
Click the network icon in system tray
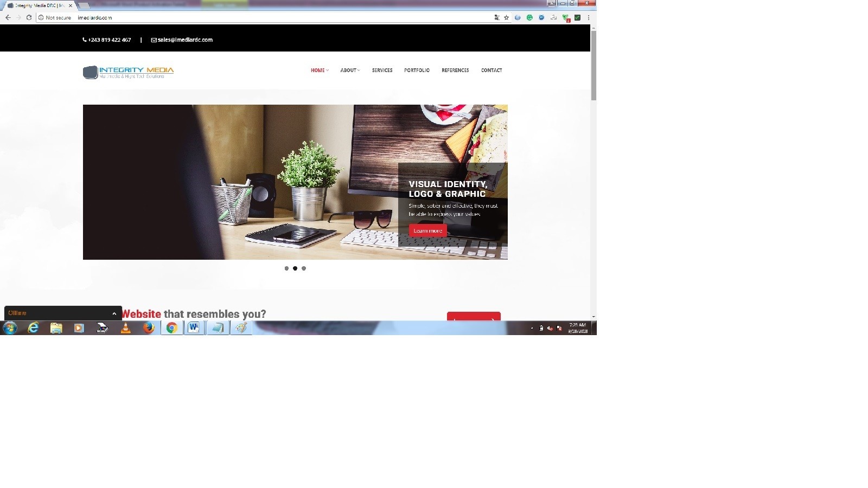pyautogui.click(x=559, y=328)
